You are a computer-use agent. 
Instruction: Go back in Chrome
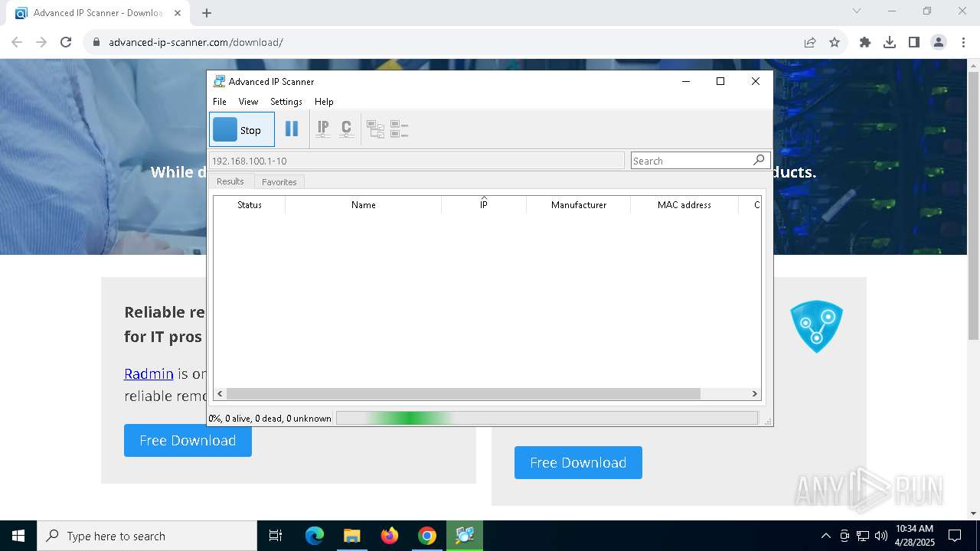17,42
